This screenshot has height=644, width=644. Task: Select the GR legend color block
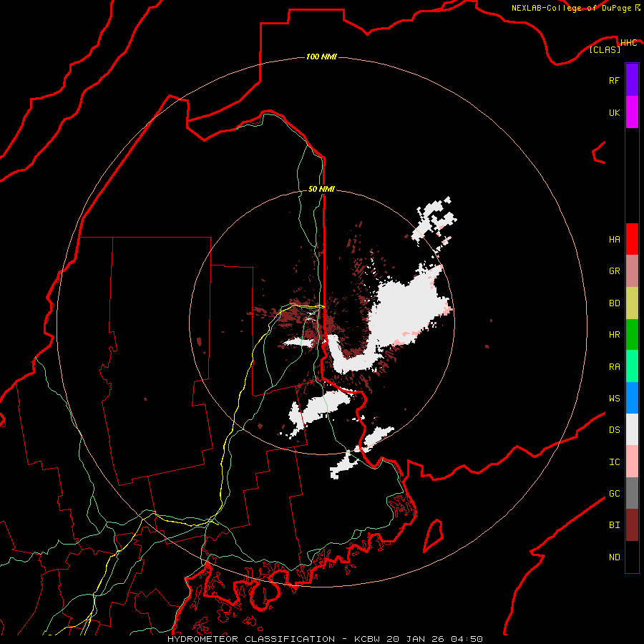[x=632, y=271]
